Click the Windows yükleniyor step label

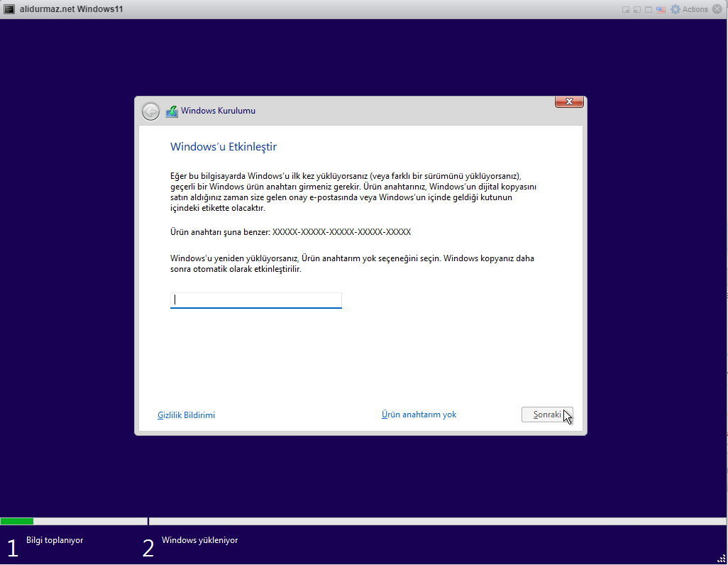[199, 540]
